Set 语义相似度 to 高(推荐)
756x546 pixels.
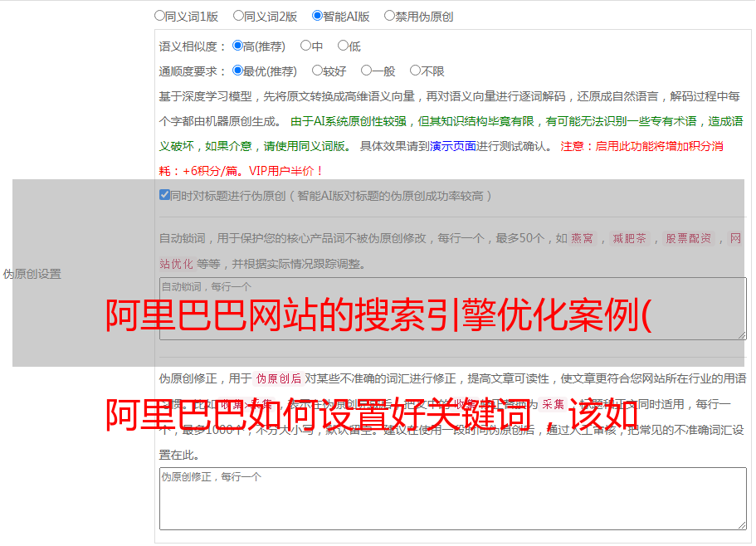pyautogui.click(x=237, y=46)
